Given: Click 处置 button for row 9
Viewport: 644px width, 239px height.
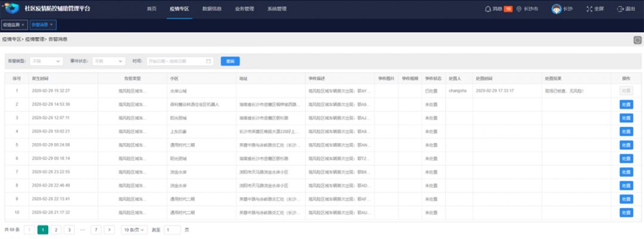Looking at the screenshot, I should [x=626, y=199].
